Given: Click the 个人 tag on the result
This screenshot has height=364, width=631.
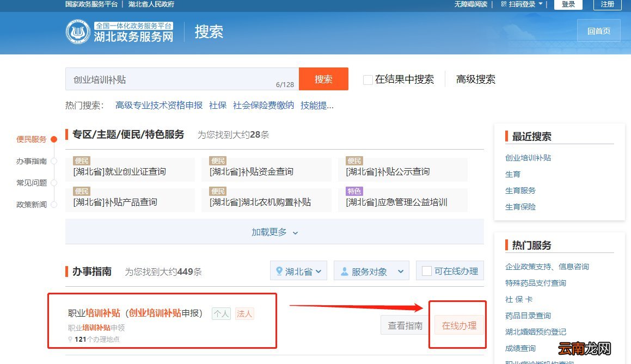Looking at the screenshot, I should click(222, 314).
